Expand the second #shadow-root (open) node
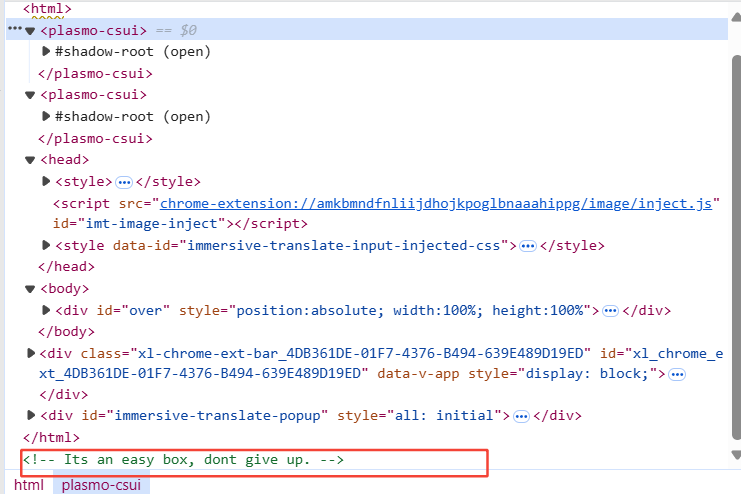Image resolution: width=741 pixels, height=494 pixels. tap(46, 116)
